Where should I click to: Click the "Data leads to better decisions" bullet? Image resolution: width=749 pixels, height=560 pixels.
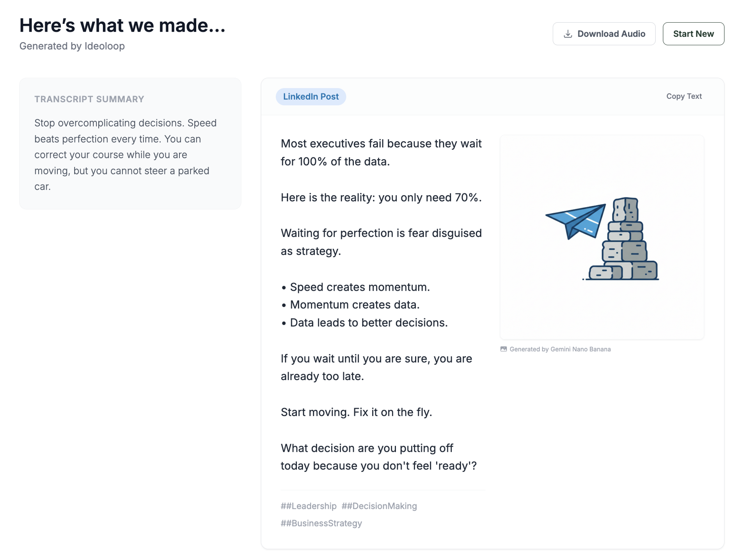(368, 322)
